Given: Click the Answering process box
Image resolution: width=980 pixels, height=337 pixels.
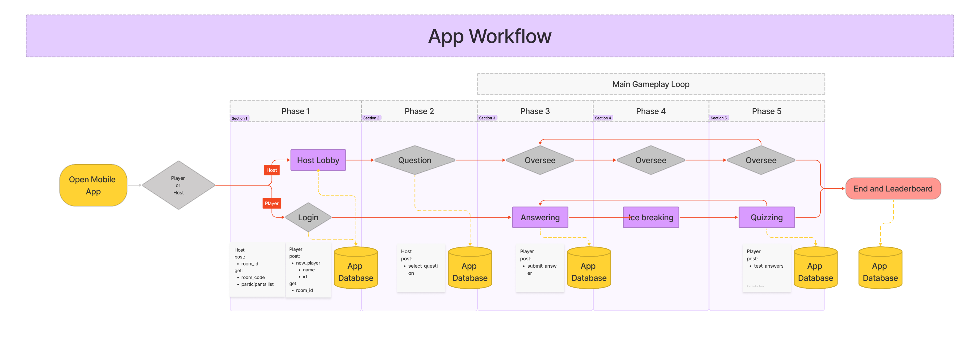Looking at the screenshot, I should 540,218.
